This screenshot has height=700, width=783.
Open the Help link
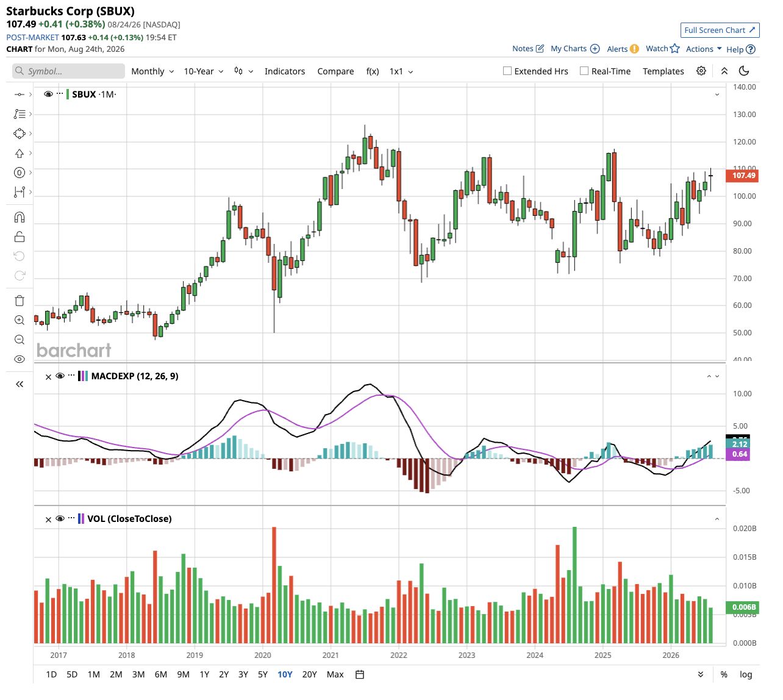(x=741, y=49)
